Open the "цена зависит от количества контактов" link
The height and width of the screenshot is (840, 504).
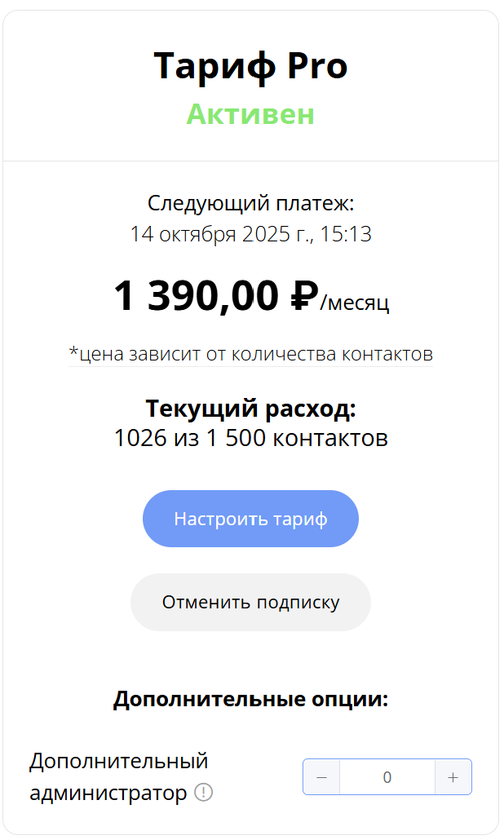250,354
